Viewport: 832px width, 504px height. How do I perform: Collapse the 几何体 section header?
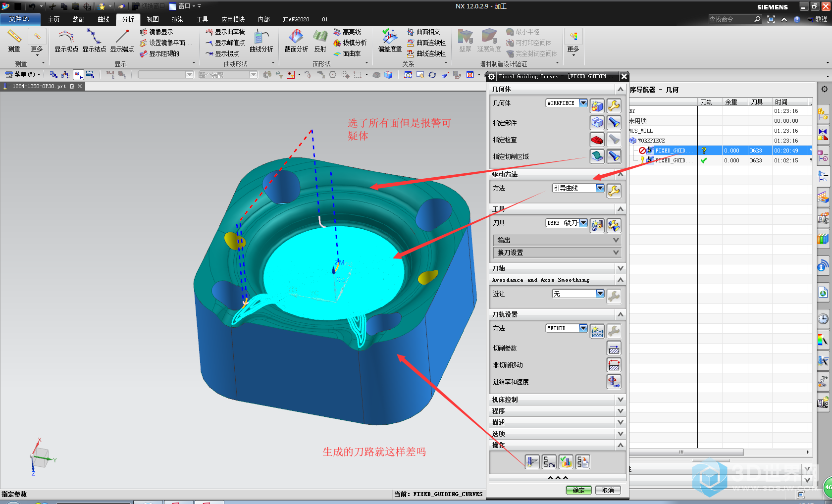558,89
